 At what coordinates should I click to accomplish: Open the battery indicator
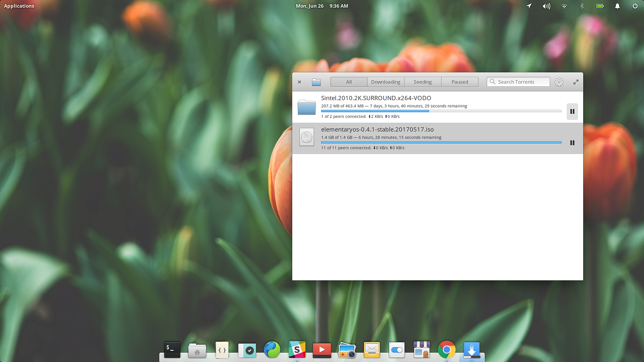pyautogui.click(x=600, y=6)
